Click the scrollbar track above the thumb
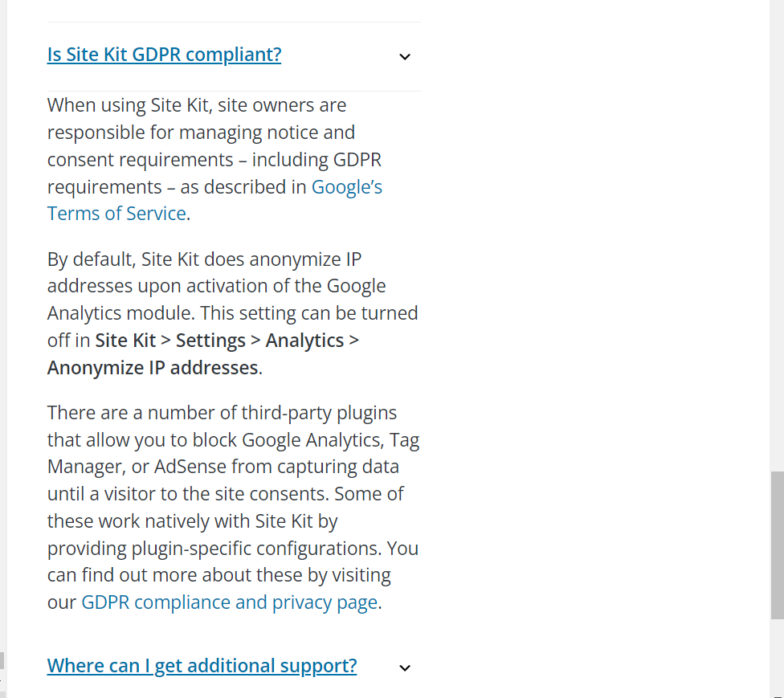The height and width of the screenshot is (698, 784). [778, 241]
